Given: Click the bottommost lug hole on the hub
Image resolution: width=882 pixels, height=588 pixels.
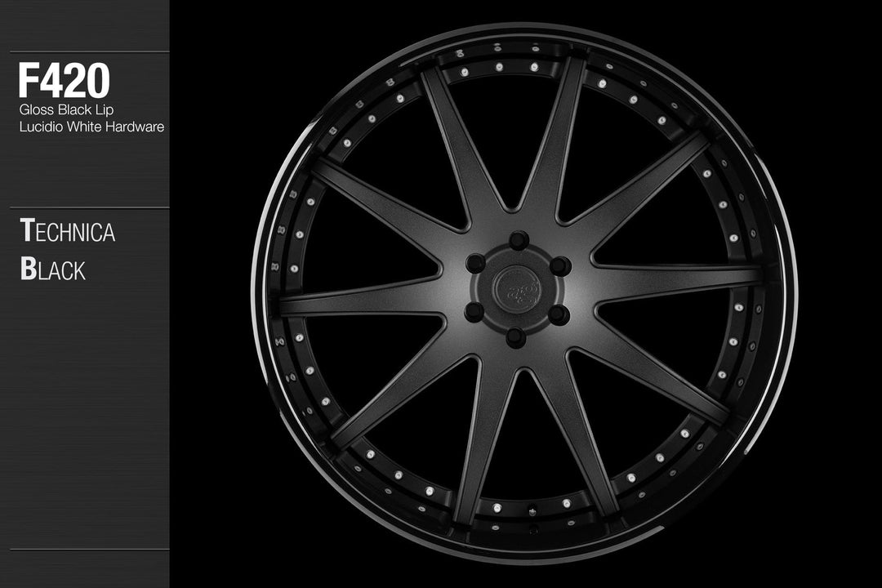Looking at the screenshot, I should click(516, 337).
